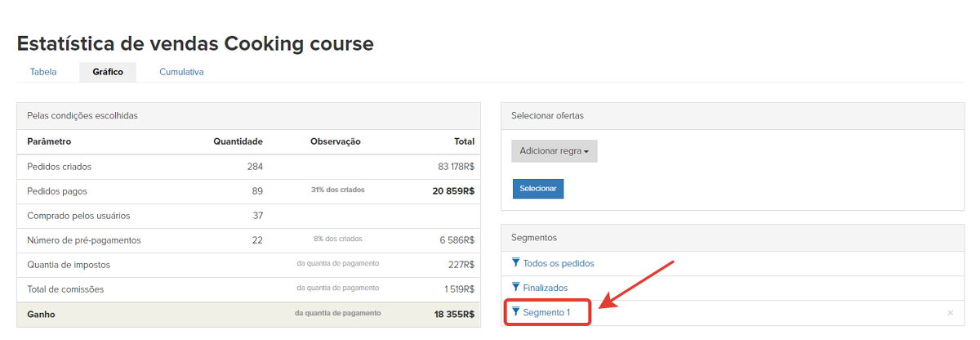Click the filter icon beside Segmento 1
This screenshot has height=340, width=980.
pos(515,312)
